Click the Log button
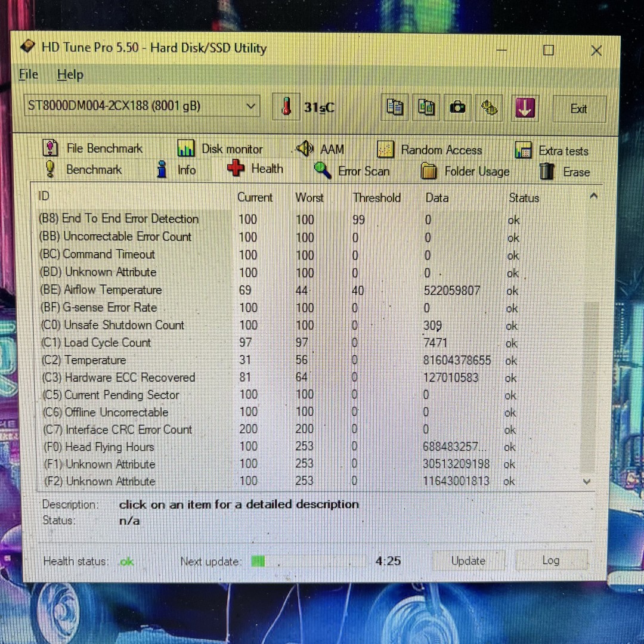 tap(550, 561)
